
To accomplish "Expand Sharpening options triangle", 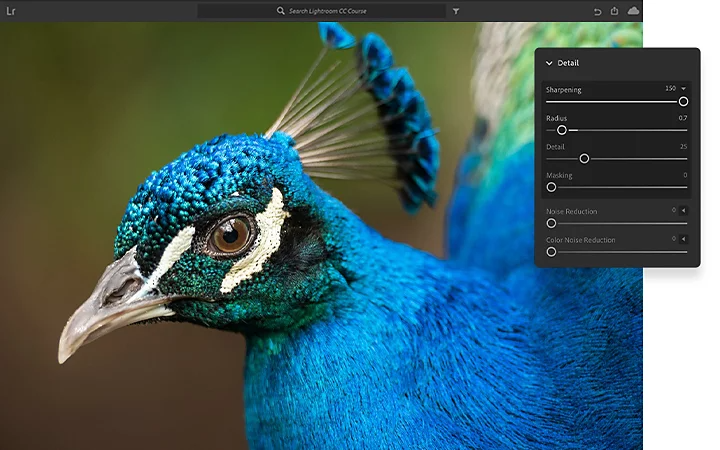I will click(684, 89).
